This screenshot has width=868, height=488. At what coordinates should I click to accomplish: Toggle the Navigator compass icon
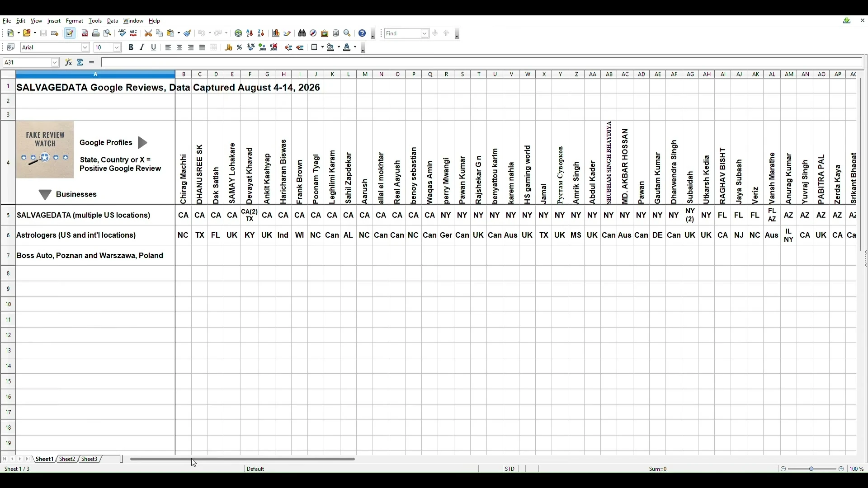click(314, 33)
